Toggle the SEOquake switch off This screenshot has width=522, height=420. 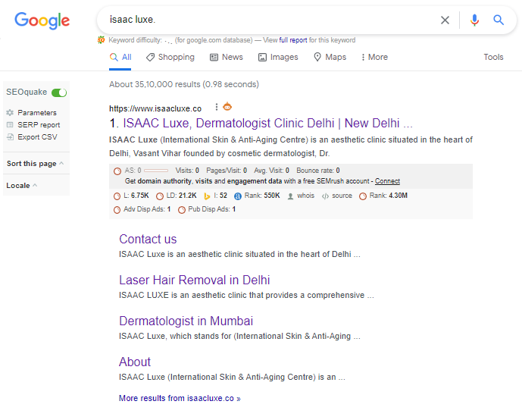click(x=59, y=92)
